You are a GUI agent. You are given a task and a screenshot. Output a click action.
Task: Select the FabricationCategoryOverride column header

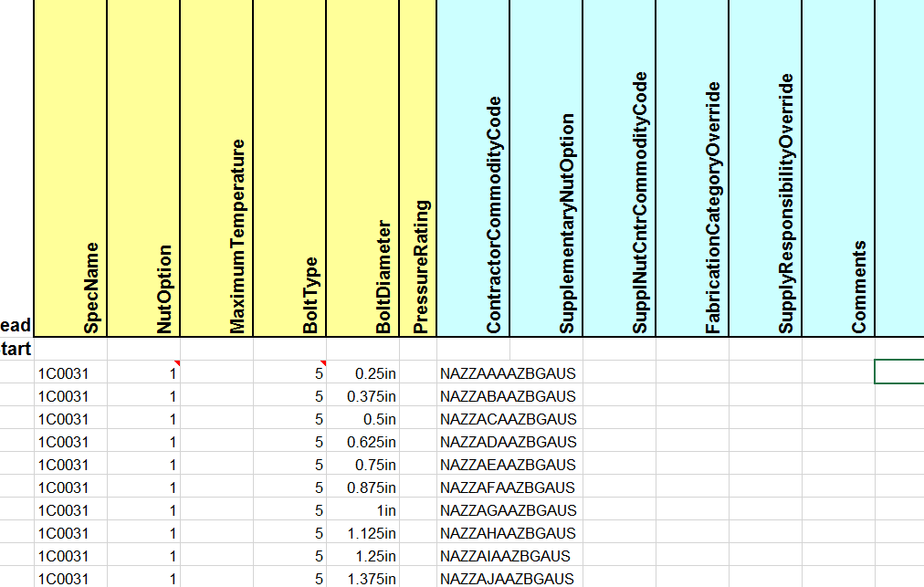[692, 168]
